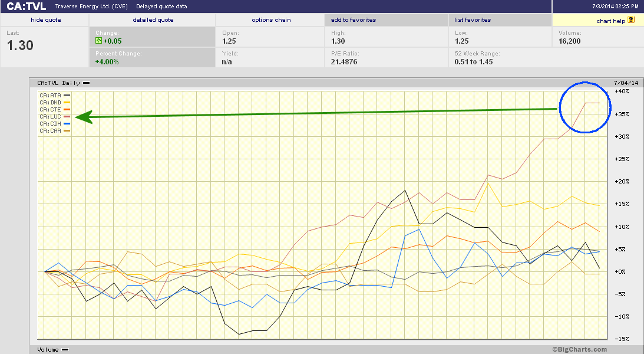
Task: Click the CA:TVL Daily chart title
Action: pos(58,83)
